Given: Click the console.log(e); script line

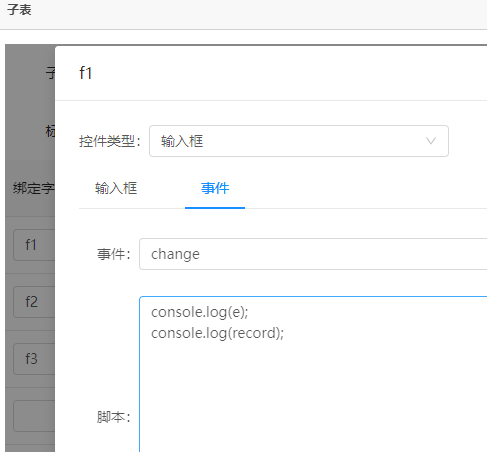Looking at the screenshot, I should [x=199, y=312].
